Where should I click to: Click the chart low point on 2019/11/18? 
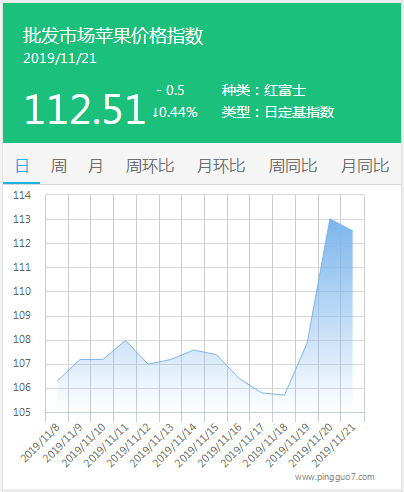click(x=284, y=395)
